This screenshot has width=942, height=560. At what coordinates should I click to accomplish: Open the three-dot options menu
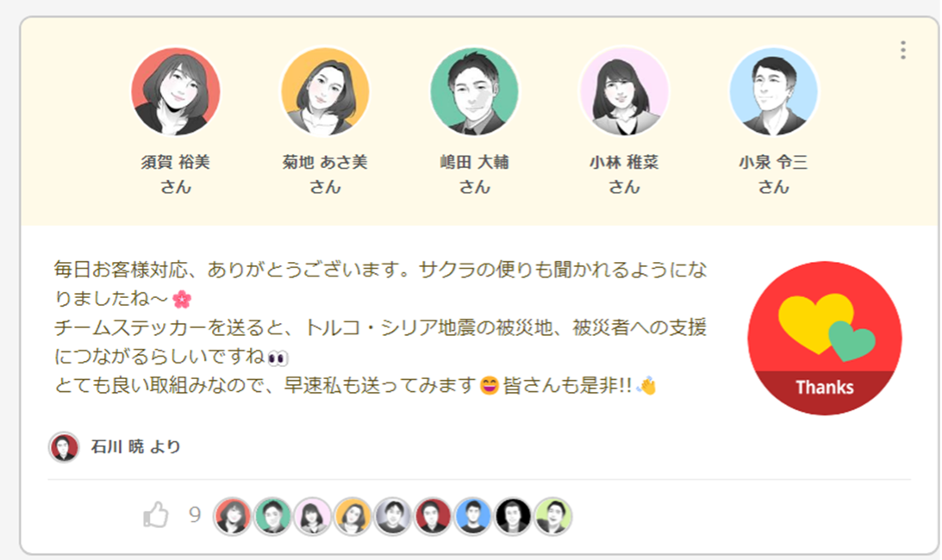(902, 50)
